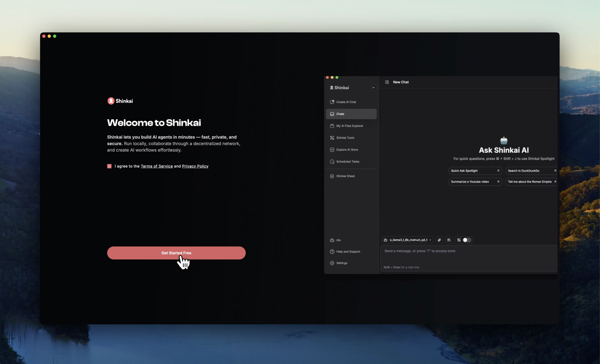
Task: Open the Settings gear icon
Action: 332,263
